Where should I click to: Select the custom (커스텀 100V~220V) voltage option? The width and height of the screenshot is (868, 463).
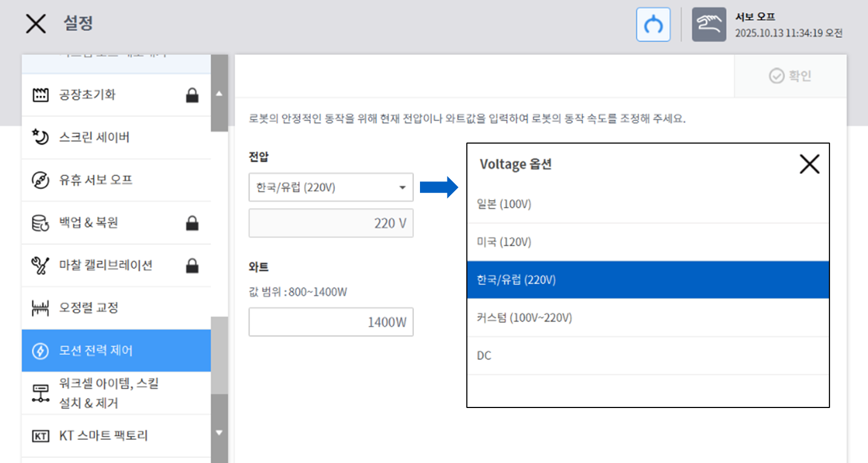tap(648, 318)
